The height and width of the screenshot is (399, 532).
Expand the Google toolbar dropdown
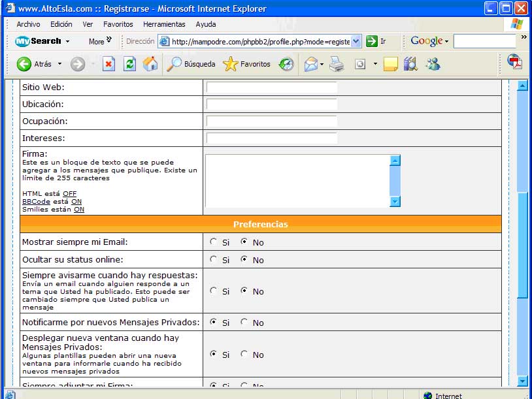[447, 41]
